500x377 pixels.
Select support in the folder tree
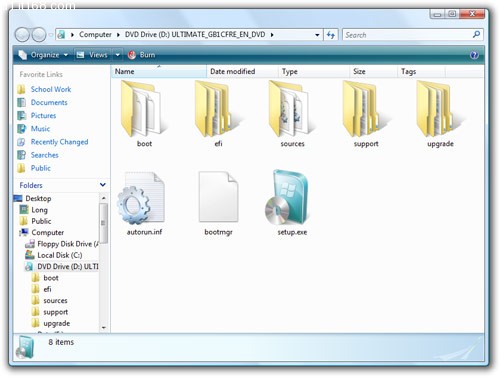[x=55, y=312]
